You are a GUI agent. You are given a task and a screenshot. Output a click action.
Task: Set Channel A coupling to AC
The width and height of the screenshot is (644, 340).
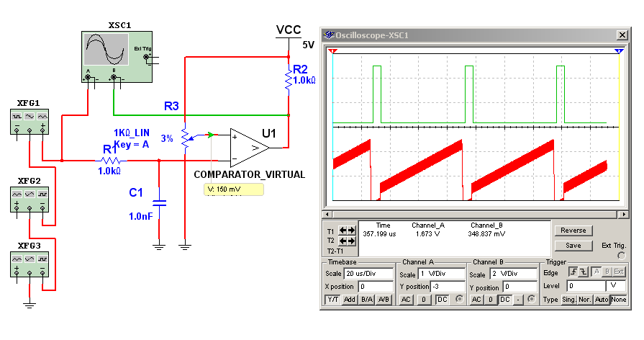coord(407,299)
